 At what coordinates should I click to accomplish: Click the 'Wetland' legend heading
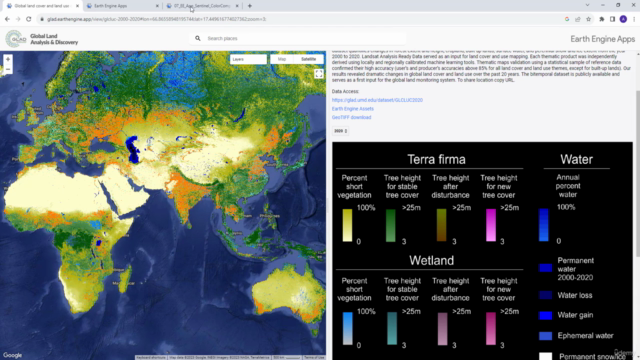coord(431,260)
